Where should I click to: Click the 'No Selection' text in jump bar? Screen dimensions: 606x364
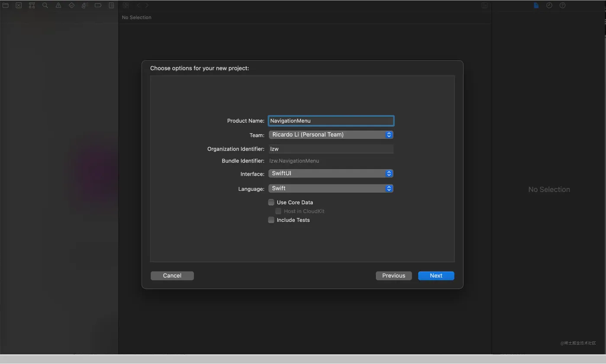pos(136,18)
